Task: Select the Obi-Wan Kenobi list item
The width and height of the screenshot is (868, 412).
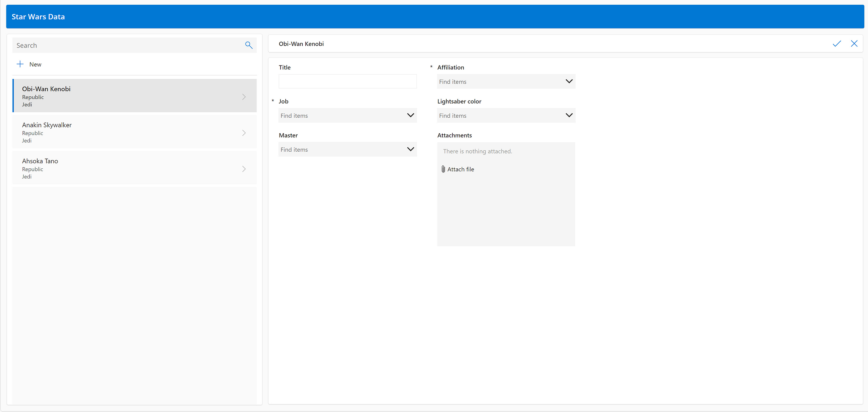Action: click(135, 96)
